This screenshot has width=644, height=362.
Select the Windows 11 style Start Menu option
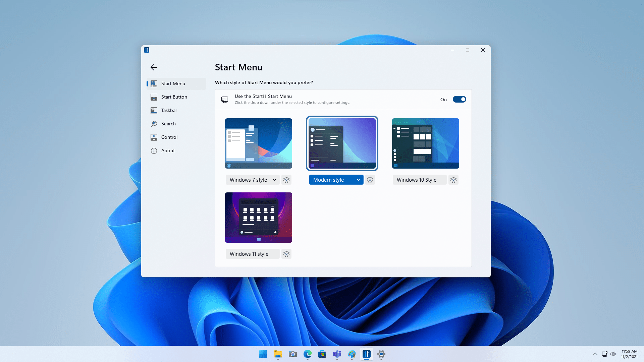coord(259,218)
